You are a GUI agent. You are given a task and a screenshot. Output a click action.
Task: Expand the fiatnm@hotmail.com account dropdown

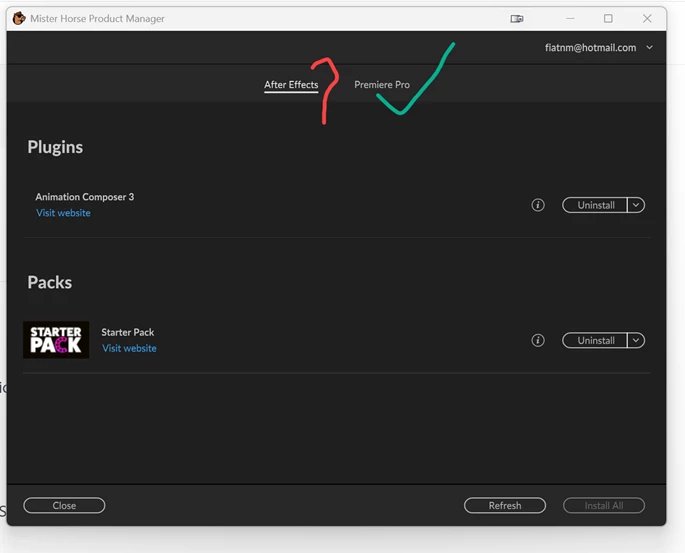[650, 47]
